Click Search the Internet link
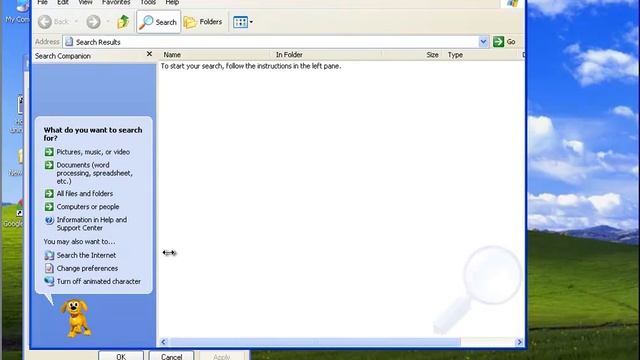 [x=86, y=255]
